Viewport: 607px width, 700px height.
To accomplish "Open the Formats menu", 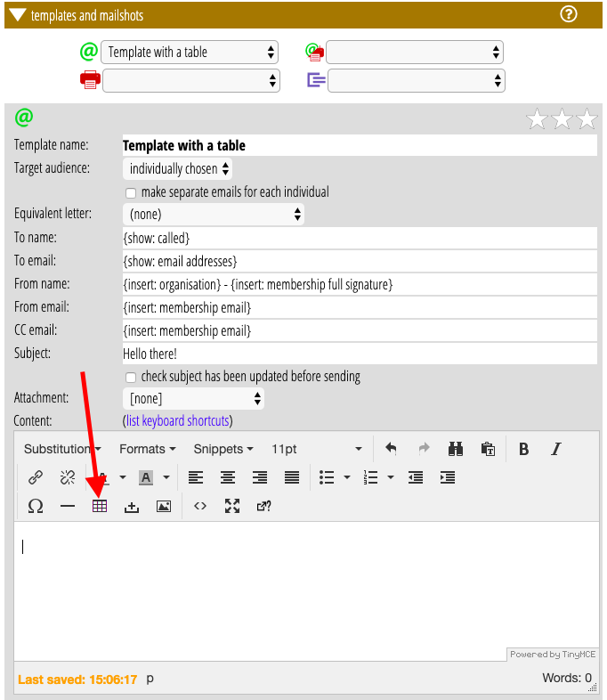I will click(x=147, y=449).
